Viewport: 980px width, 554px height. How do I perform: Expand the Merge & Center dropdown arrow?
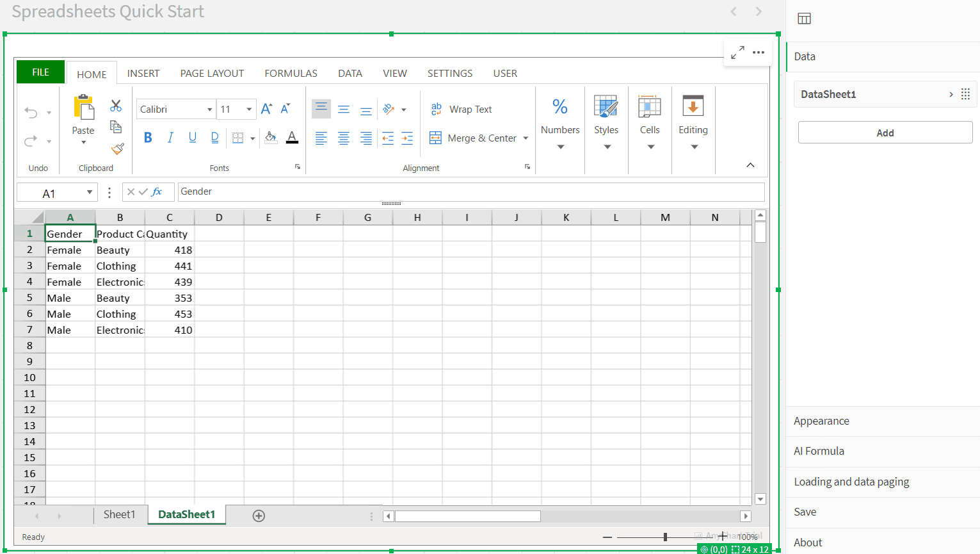(x=526, y=138)
